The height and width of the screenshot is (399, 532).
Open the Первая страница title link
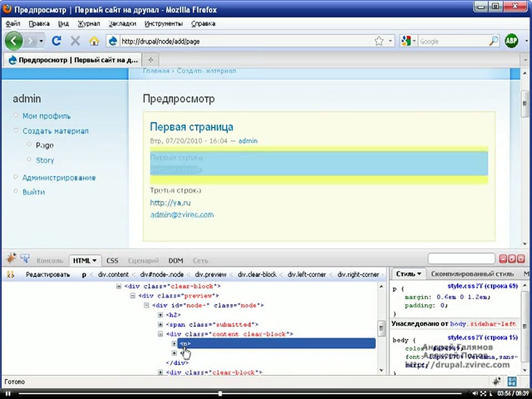(x=191, y=126)
